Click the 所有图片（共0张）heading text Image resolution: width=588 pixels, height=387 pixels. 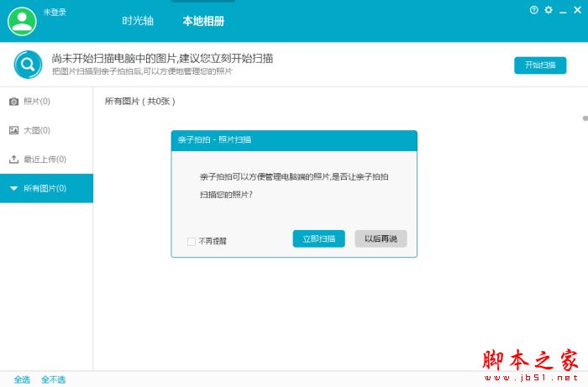(x=140, y=101)
